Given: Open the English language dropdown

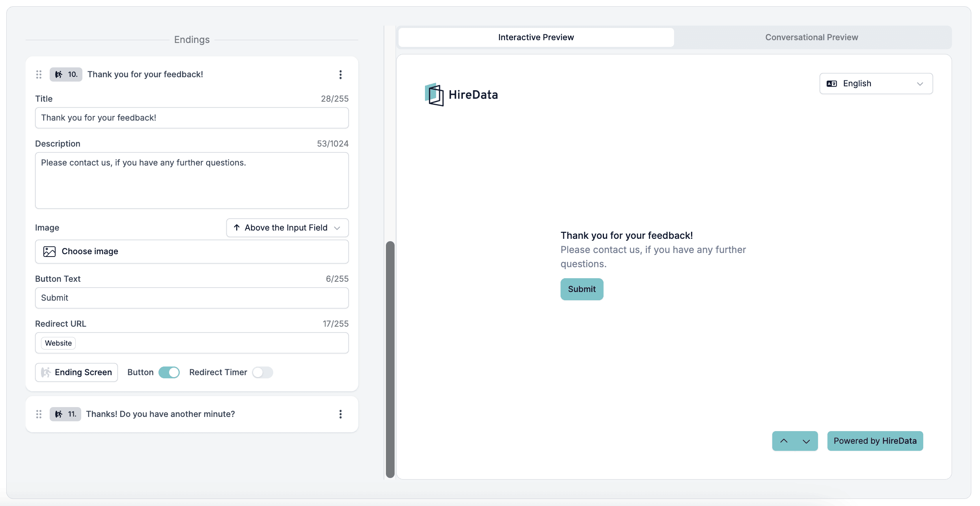Looking at the screenshot, I should pos(876,84).
